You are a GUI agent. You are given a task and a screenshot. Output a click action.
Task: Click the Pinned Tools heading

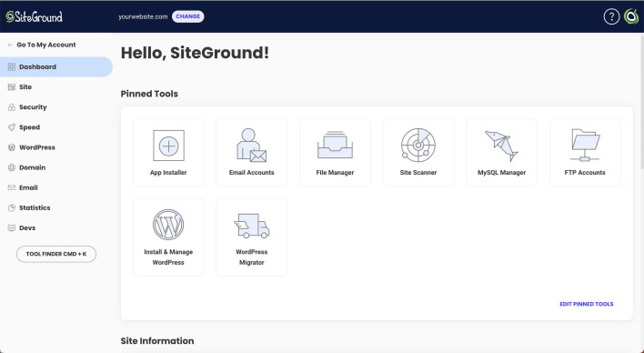coord(149,94)
